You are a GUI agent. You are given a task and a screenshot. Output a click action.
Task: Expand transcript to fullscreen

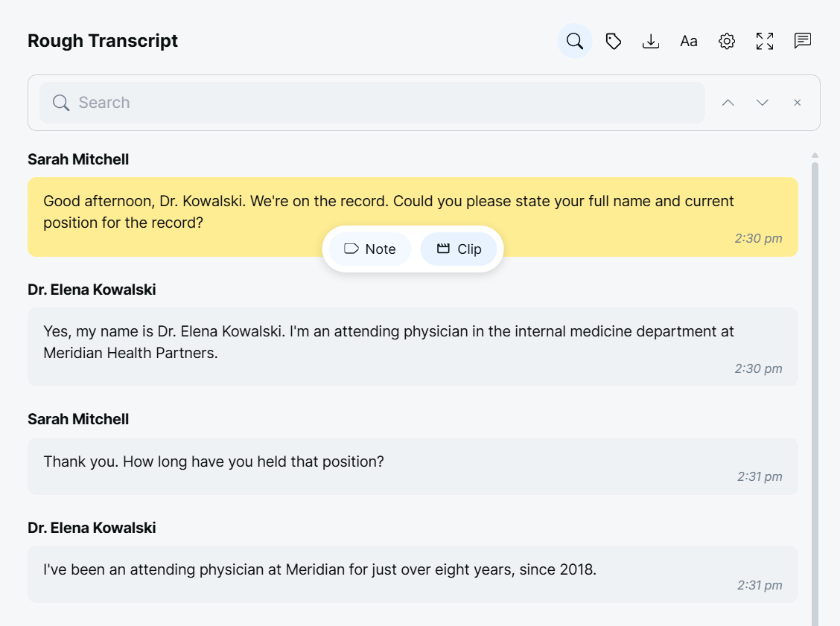coord(765,41)
